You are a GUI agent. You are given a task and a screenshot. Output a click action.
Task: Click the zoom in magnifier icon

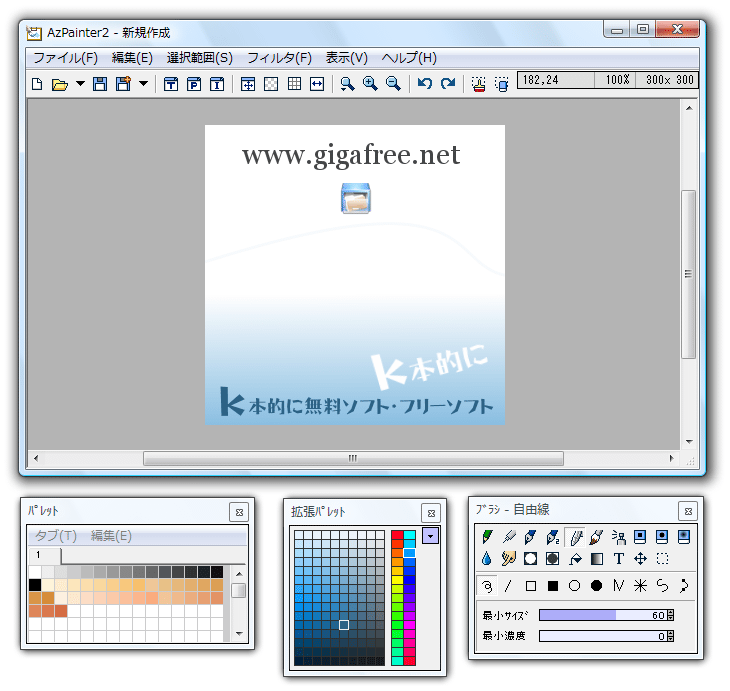370,84
